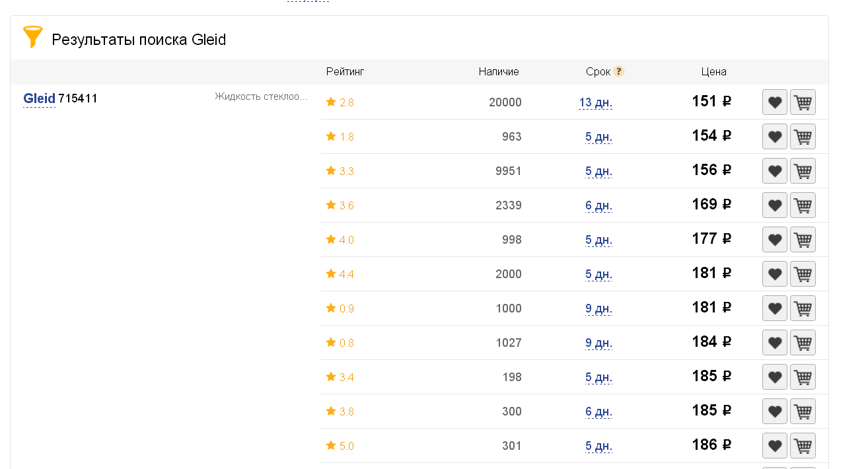Click heart icon for 156 ₽ offer

[775, 171]
